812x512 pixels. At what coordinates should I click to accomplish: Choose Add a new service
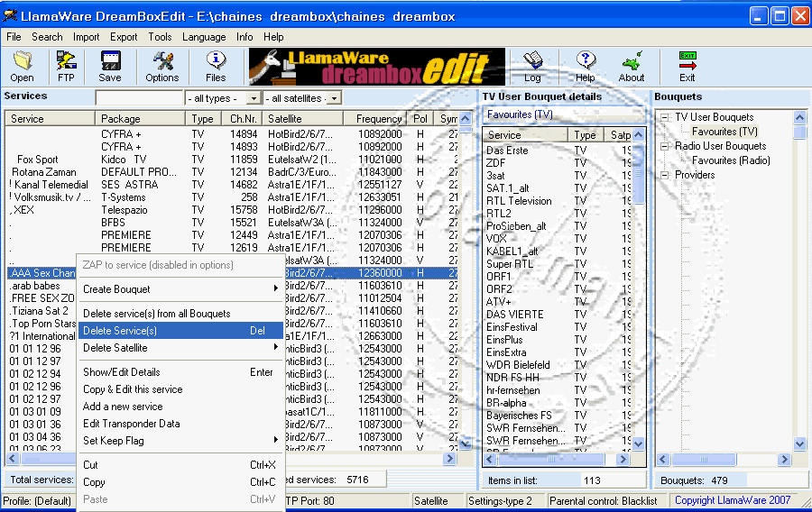180,406
